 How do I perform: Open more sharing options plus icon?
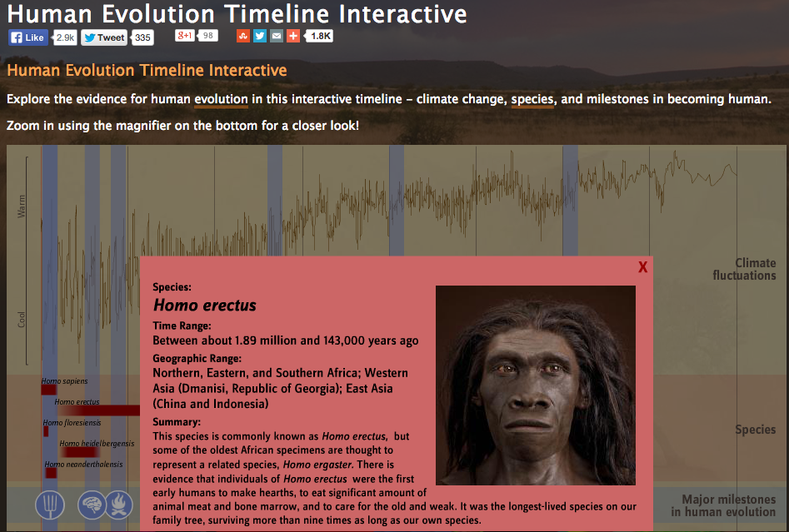(293, 36)
